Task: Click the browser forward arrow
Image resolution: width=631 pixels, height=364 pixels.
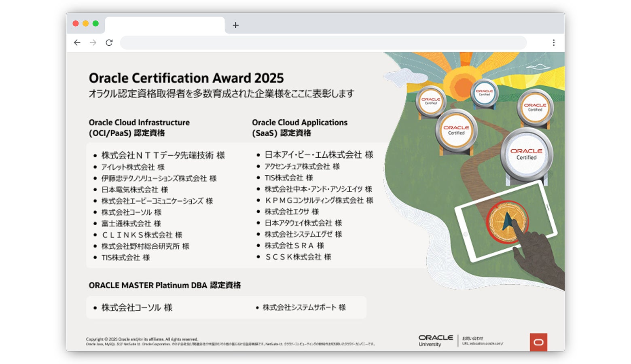Action: [93, 42]
